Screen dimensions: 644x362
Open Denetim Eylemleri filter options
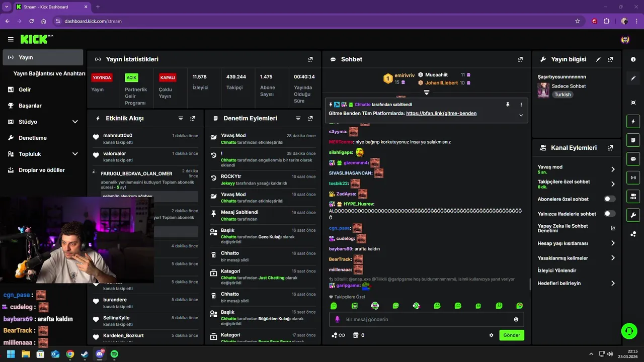(298, 119)
